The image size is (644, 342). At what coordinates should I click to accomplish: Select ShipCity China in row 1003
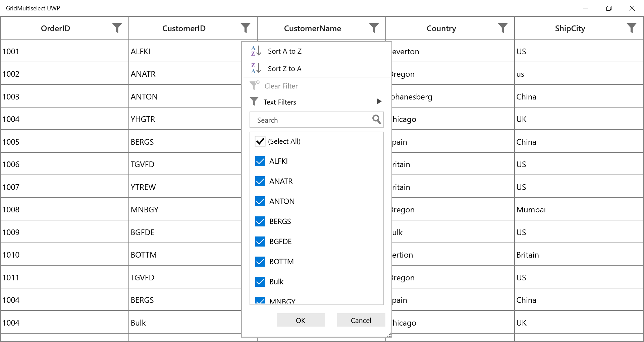point(579,96)
